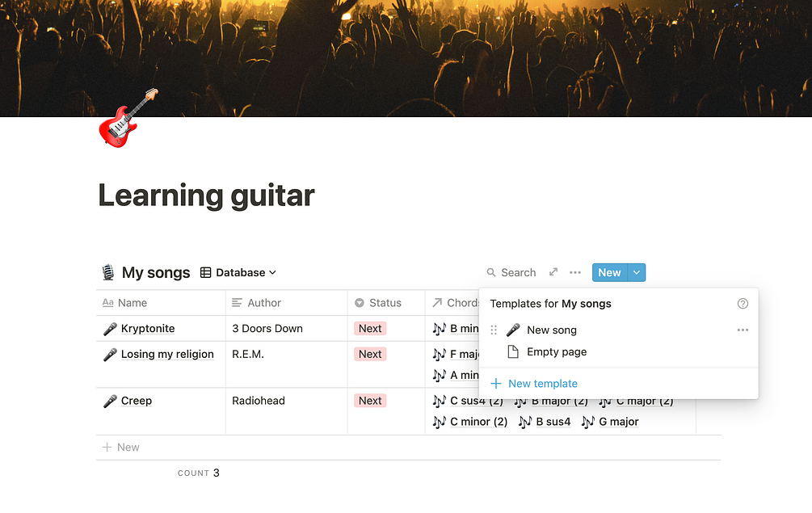
Task: Add a row with + New
Action: pos(120,447)
